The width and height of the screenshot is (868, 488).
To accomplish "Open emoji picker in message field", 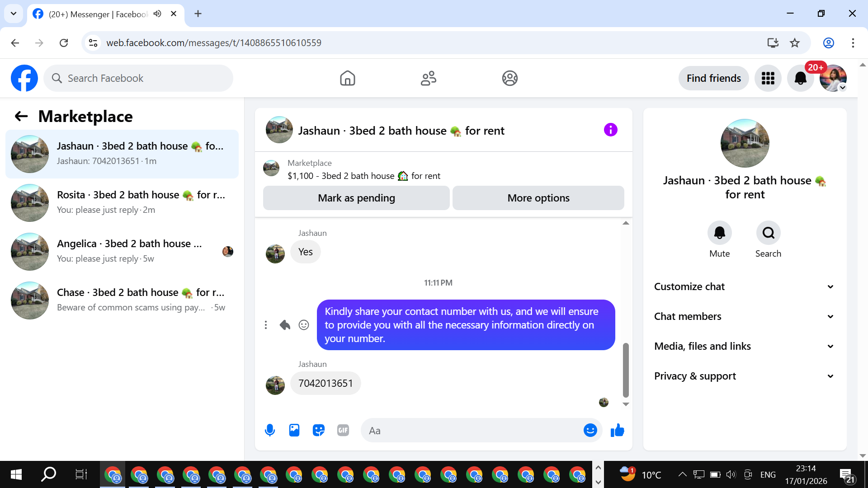I will [590, 430].
